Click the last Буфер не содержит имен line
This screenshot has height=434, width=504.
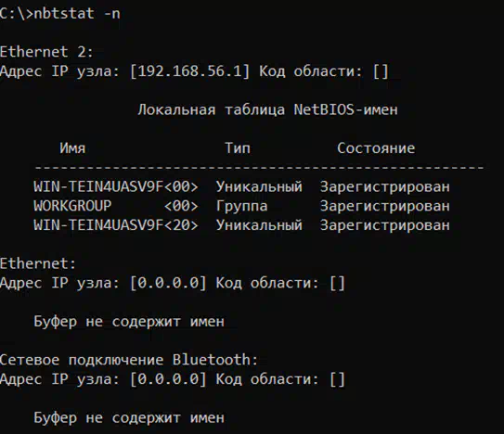coord(129,418)
